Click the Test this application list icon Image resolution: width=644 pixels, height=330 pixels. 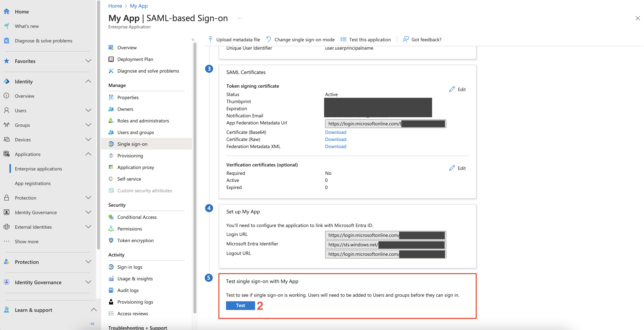point(343,39)
